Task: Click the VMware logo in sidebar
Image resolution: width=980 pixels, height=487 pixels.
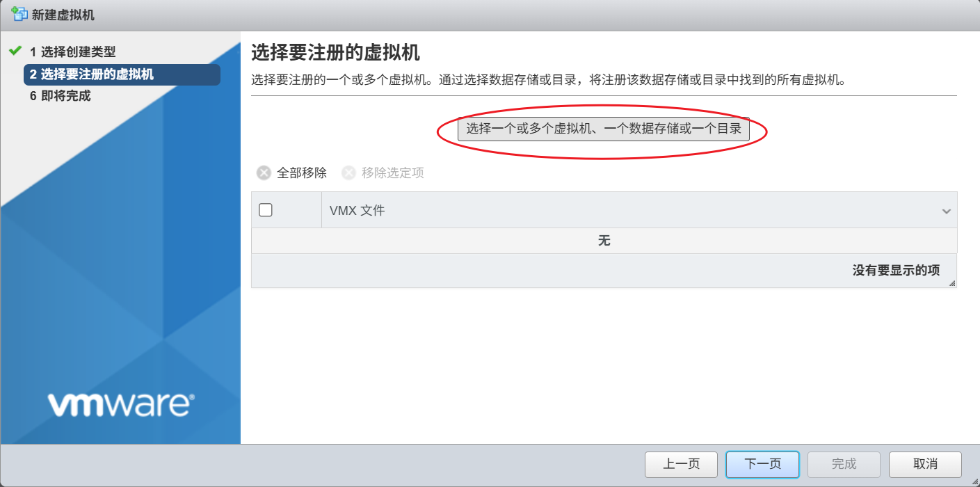Action: (x=121, y=404)
